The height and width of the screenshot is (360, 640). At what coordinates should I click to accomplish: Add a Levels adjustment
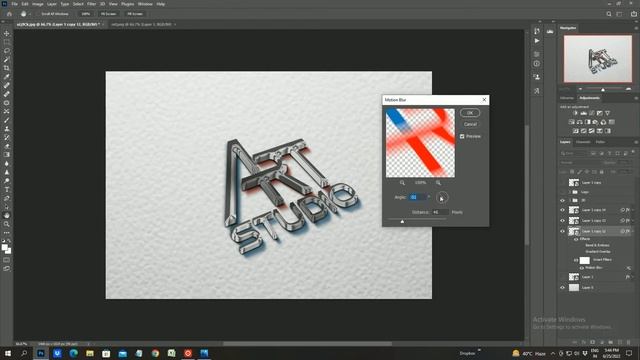pos(584,113)
